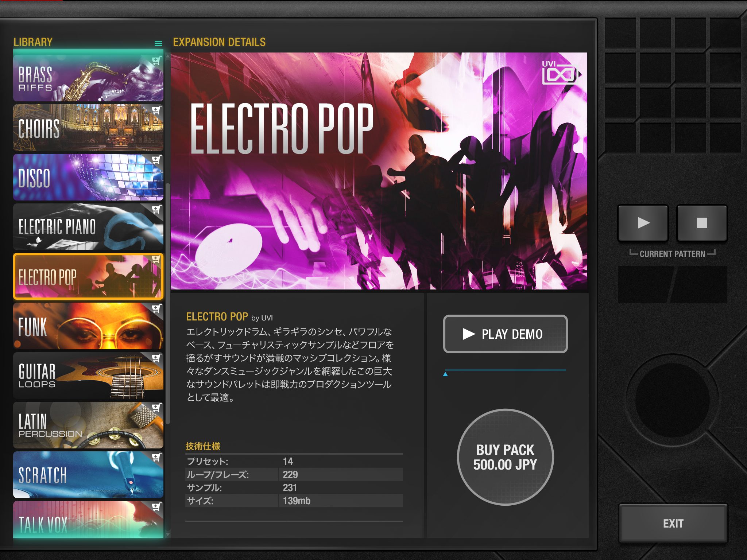Click the library scroll-down arrow
Viewport: 747px width, 560px height.
pyautogui.click(x=168, y=534)
